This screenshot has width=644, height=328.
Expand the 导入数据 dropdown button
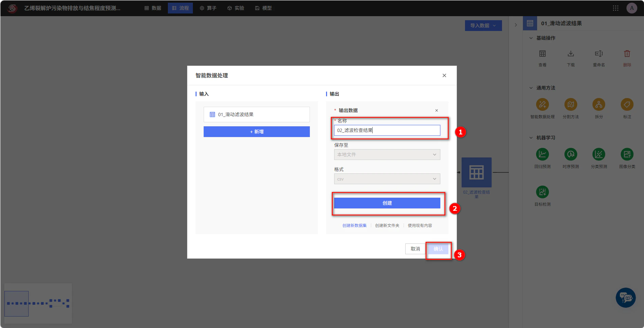pos(483,26)
